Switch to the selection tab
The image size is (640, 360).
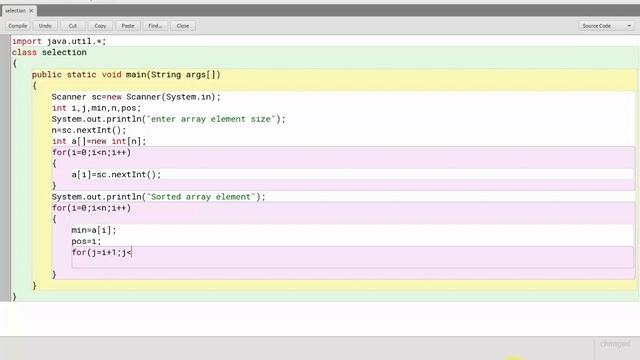click(x=16, y=11)
